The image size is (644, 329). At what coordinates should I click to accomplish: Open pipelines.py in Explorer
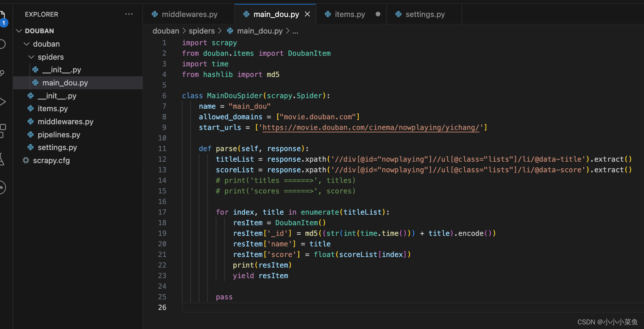pos(78,134)
